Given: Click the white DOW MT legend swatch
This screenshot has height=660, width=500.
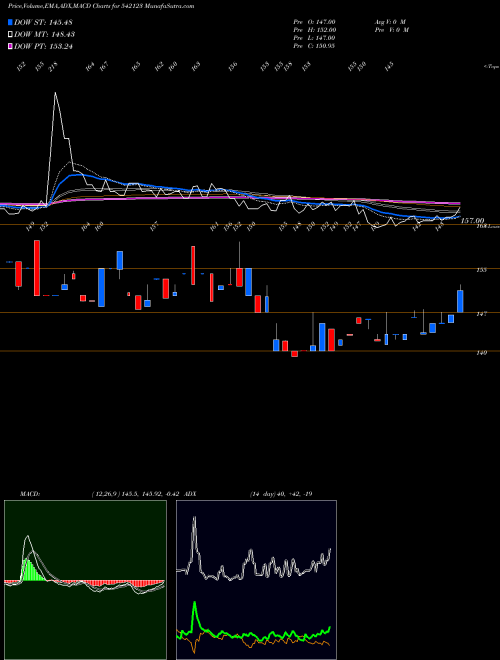Looking at the screenshot, I should coord(11,34).
